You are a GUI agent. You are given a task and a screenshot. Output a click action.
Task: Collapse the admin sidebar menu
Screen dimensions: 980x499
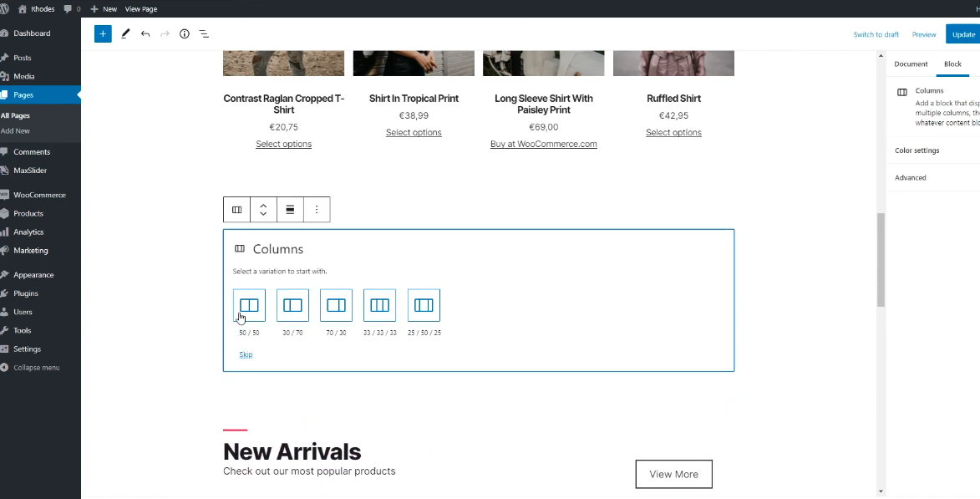pyautogui.click(x=36, y=368)
